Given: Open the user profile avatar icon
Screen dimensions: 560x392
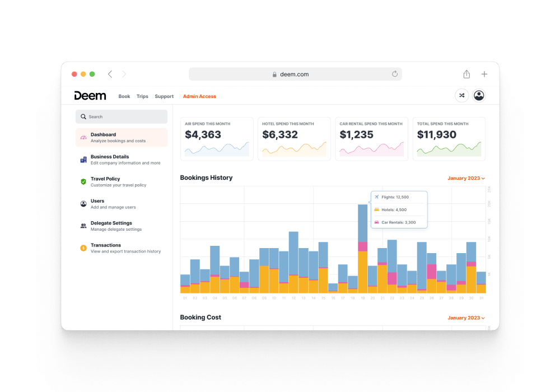Looking at the screenshot, I should [479, 96].
